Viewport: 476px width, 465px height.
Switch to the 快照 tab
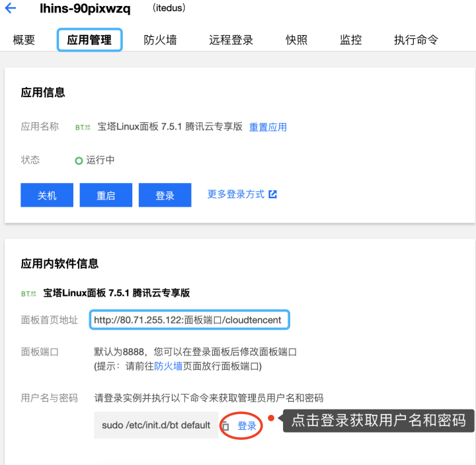297,40
